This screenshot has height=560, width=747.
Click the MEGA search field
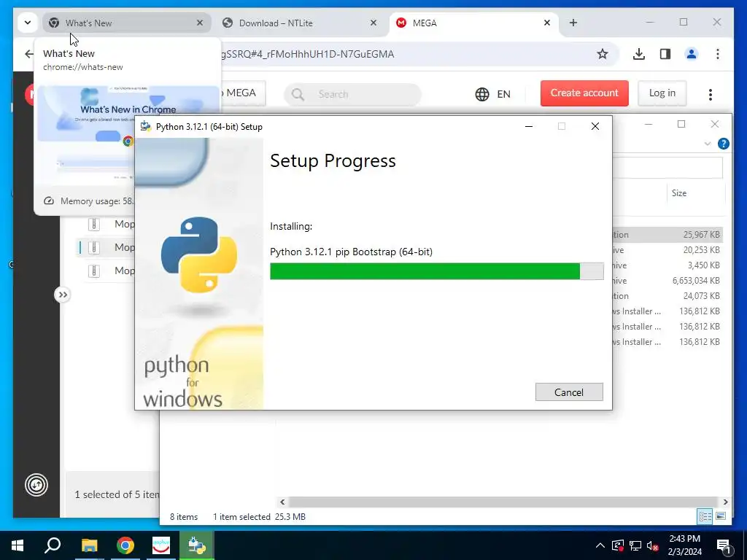click(352, 94)
